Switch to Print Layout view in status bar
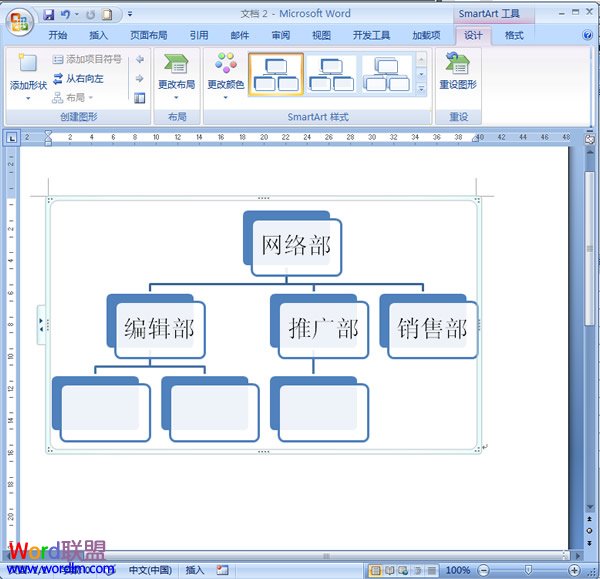This screenshot has width=600, height=579. [376, 570]
